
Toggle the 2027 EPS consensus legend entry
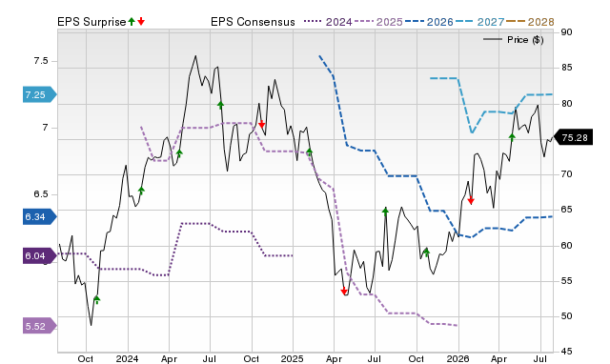pyautogui.click(x=479, y=22)
